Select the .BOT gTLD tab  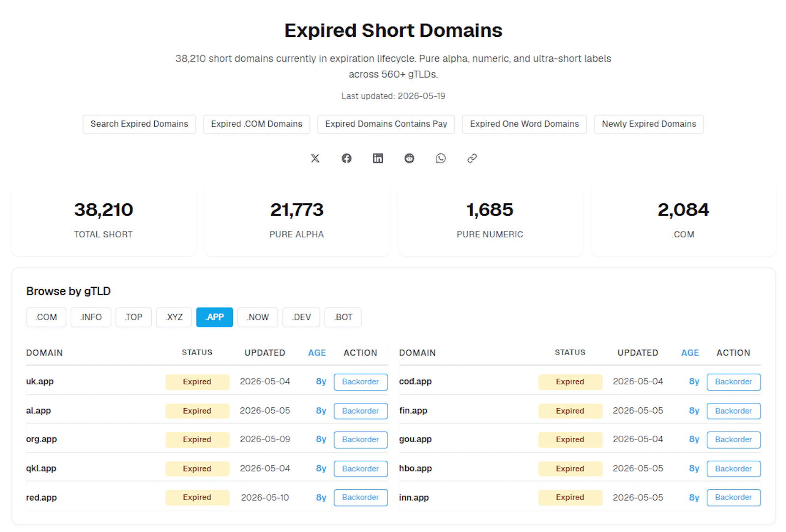343,317
